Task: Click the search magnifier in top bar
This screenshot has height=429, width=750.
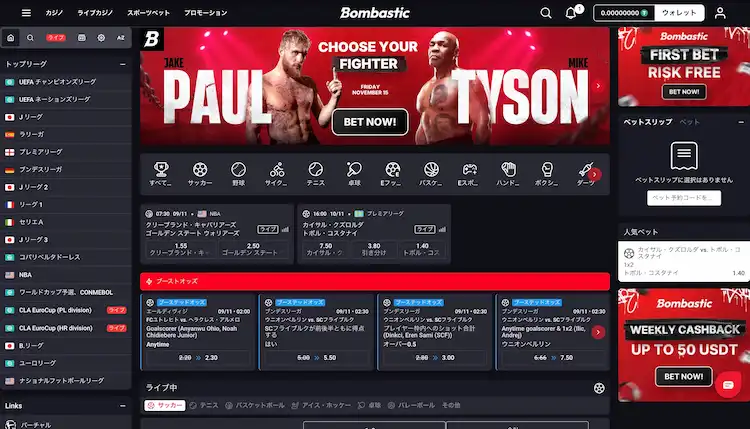Action: 546,13
